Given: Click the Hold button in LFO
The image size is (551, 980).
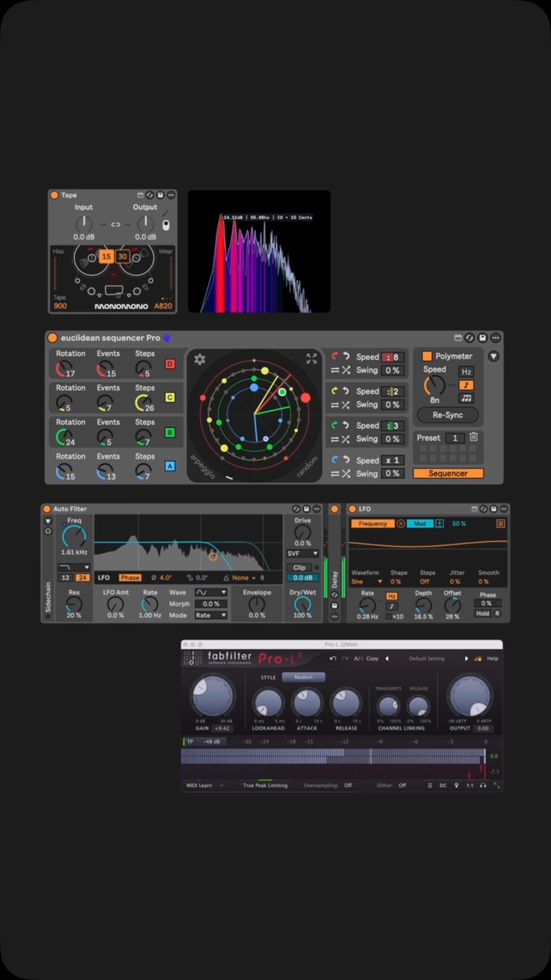Looking at the screenshot, I should [483, 613].
